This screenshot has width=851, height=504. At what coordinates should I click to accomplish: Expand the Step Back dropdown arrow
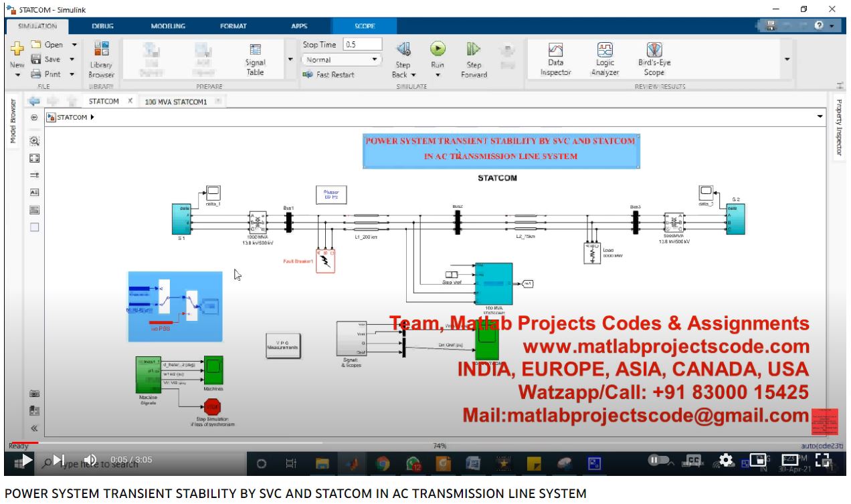coord(413,75)
